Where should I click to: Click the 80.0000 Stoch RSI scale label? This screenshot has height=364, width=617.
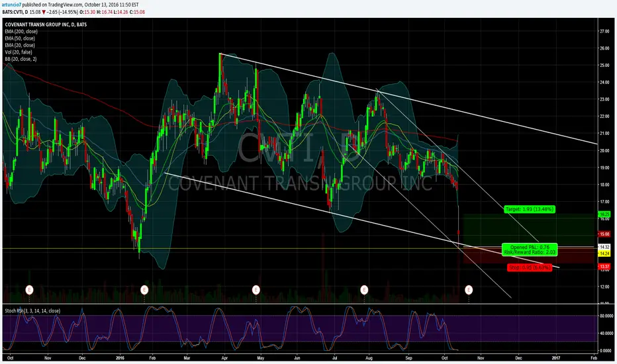[x=606, y=316]
